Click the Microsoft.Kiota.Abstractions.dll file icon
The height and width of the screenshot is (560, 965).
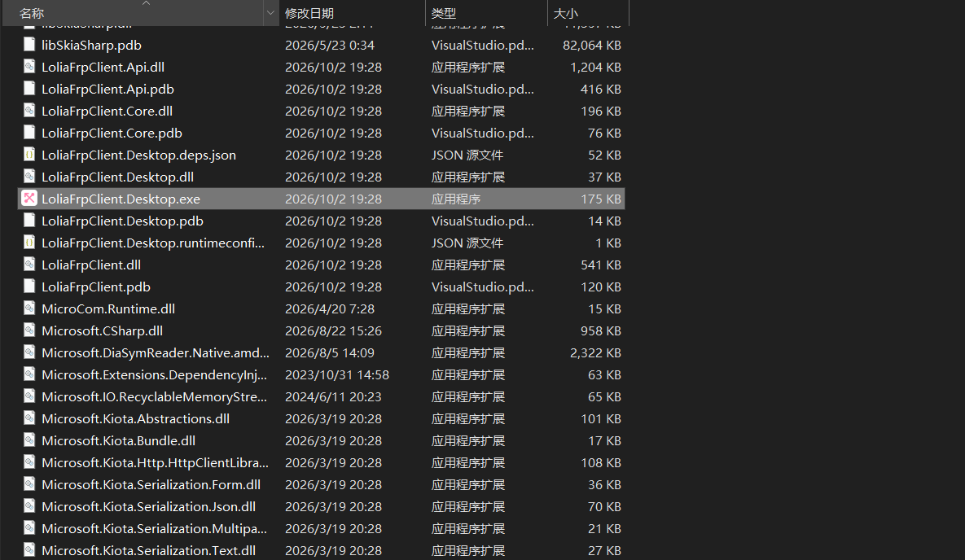click(29, 418)
